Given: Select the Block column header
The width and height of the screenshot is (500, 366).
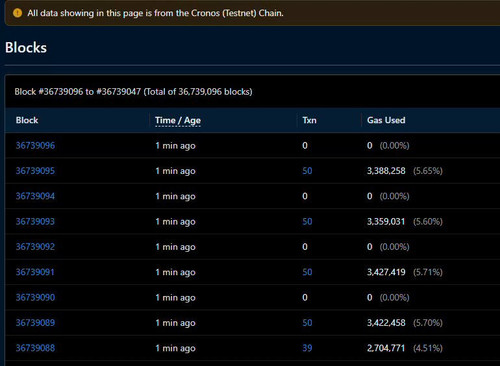Looking at the screenshot, I should tap(27, 120).
